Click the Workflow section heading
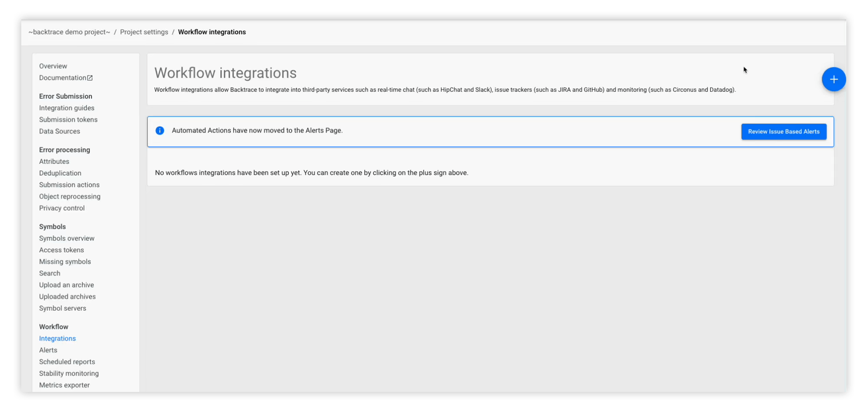This screenshot has height=410, width=868. (x=53, y=327)
